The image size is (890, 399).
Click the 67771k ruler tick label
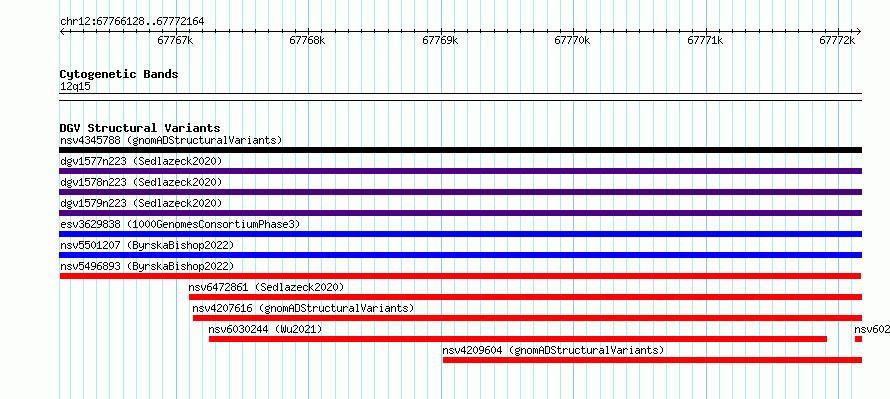pyautogui.click(x=706, y=40)
